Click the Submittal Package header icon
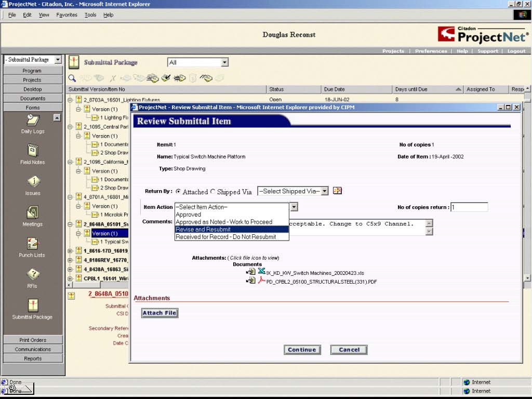The image size is (532, 399). [74, 62]
